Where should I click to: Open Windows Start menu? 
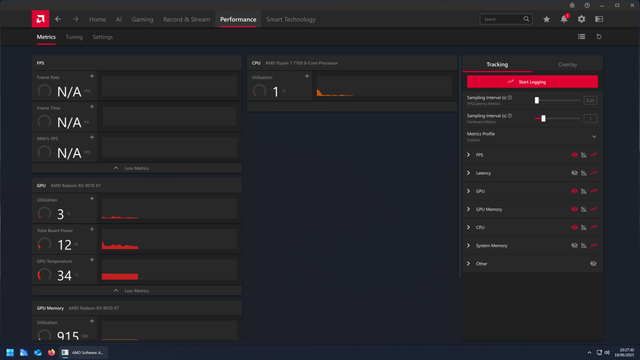[10, 352]
